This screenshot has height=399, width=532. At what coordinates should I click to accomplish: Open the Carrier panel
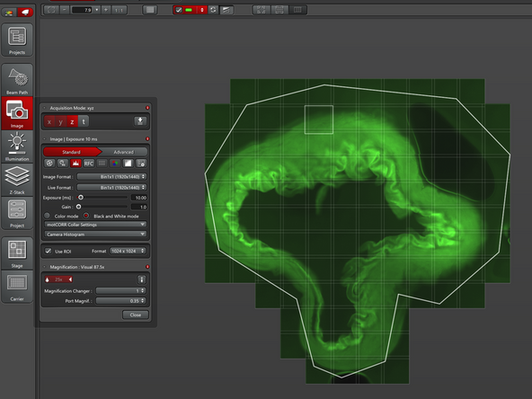click(17, 286)
